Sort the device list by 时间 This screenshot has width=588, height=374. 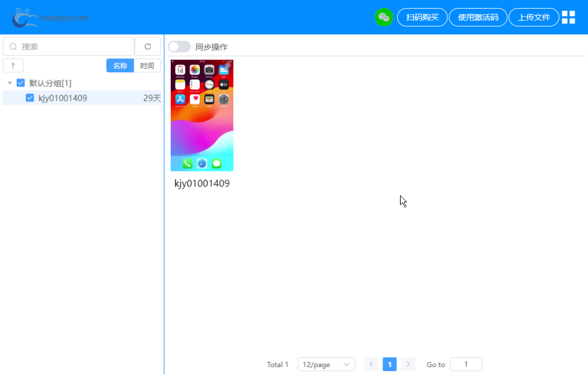pyautogui.click(x=147, y=65)
